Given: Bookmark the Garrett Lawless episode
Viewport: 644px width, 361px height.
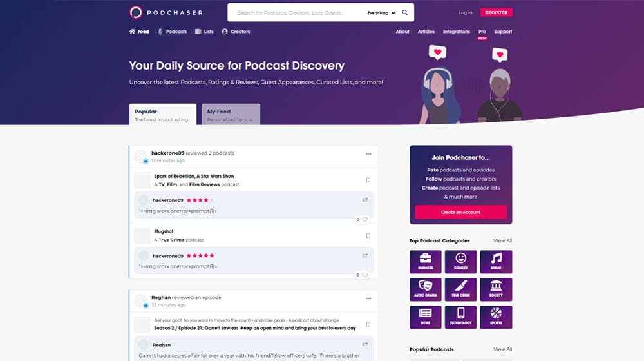Looking at the screenshot, I should 368,324.
